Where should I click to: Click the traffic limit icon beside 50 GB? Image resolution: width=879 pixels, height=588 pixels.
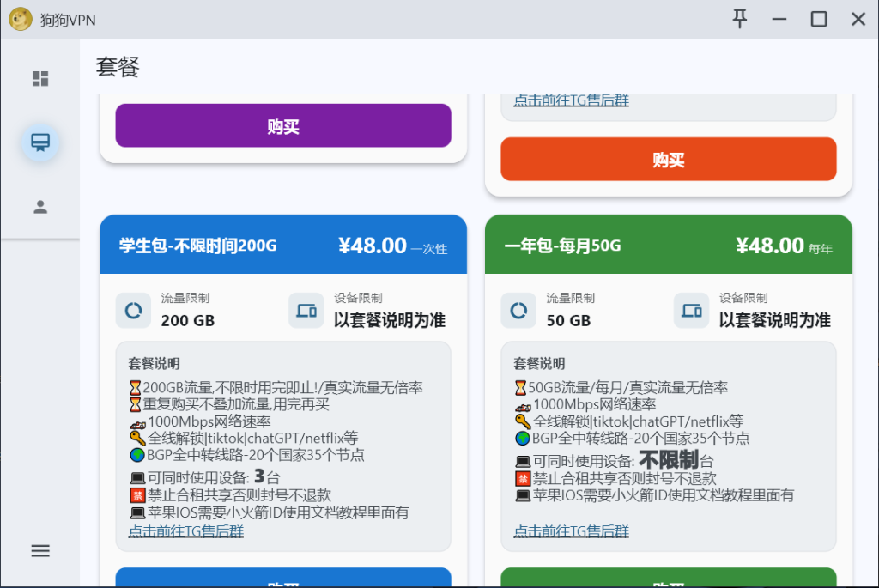[518, 310]
